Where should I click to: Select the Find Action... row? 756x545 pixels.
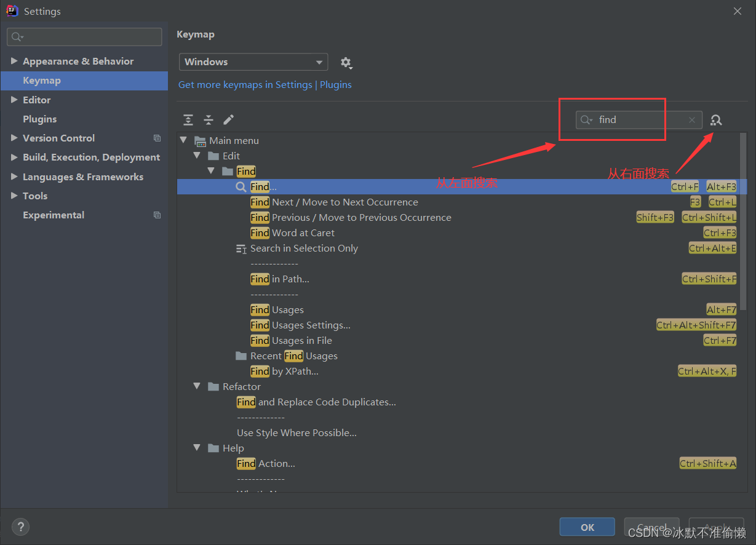pyautogui.click(x=266, y=464)
